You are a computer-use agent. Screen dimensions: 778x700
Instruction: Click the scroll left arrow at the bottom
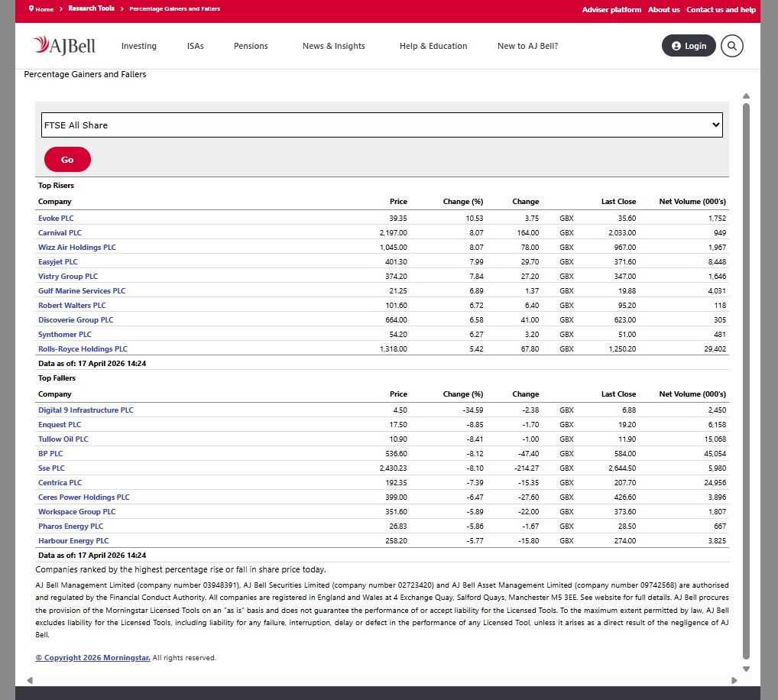[30, 680]
